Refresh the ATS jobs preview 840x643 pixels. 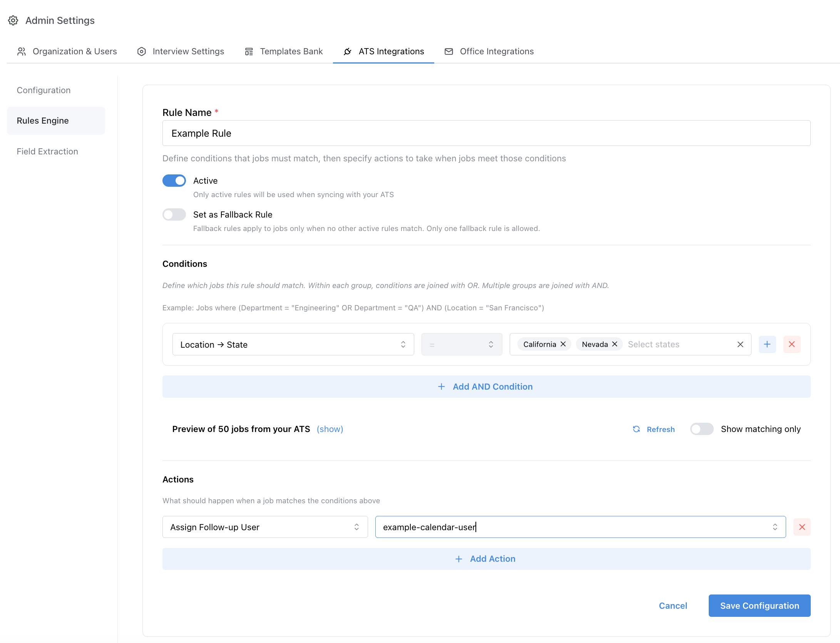(x=653, y=429)
